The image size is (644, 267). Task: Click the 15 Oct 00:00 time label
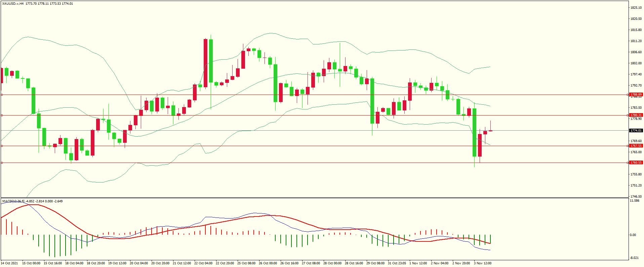pyautogui.click(x=31, y=263)
